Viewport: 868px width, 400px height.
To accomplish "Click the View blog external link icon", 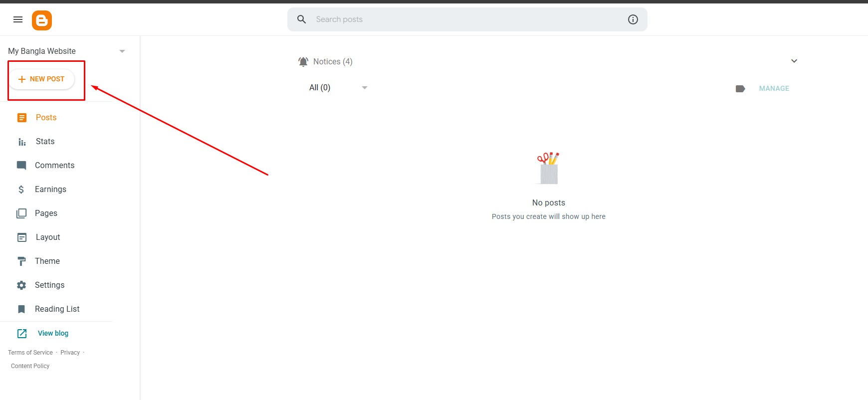I will [x=22, y=333].
